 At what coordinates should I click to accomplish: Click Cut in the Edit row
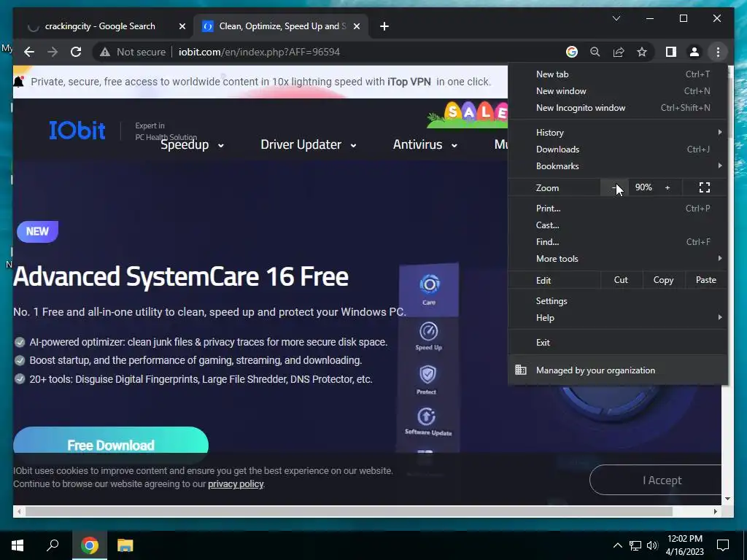(621, 280)
